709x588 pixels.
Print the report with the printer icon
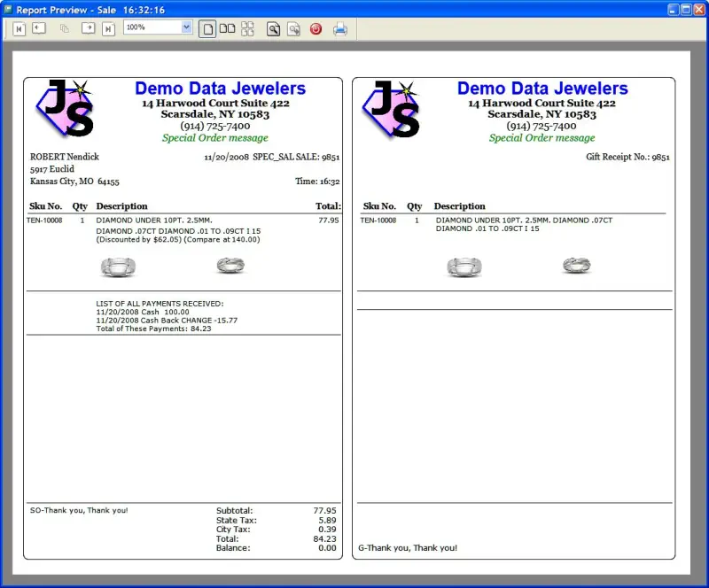(x=340, y=29)
